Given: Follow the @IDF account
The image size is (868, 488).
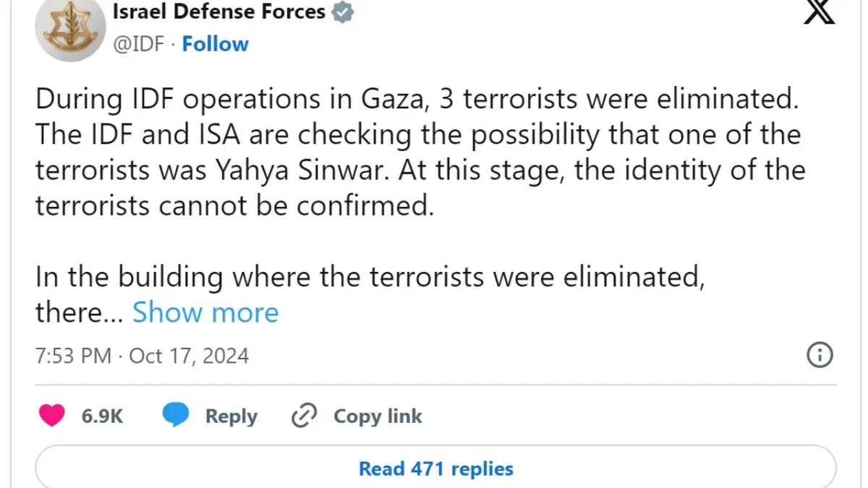Looking at the screenshot, I should pos(215,43).
